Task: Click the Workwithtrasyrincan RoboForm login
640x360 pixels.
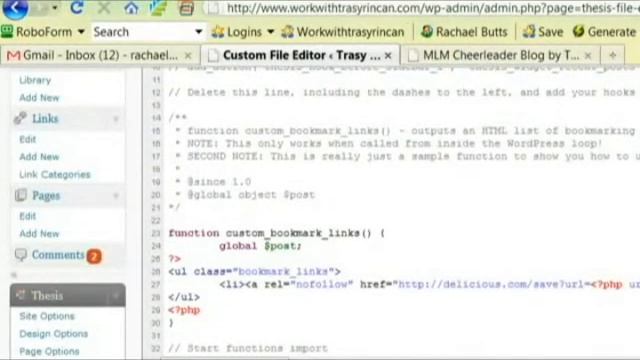Action: (343, 32)
